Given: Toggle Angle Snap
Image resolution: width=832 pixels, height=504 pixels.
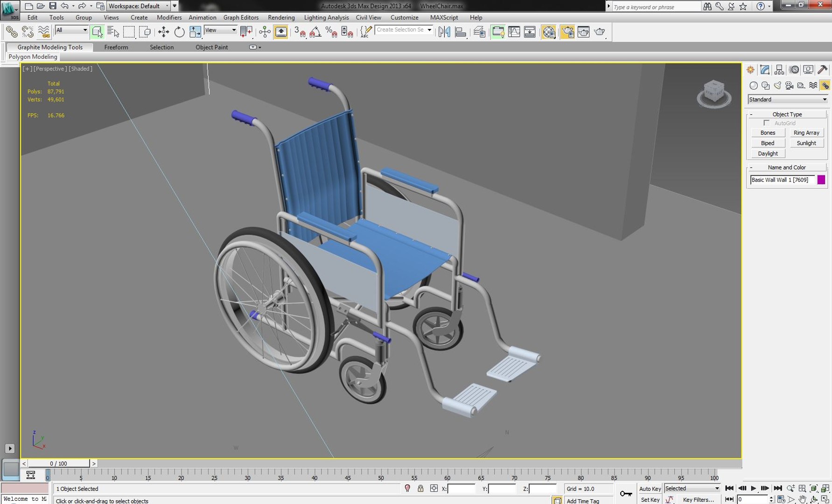Looking at the screenshot, I should click(x=315, y=32).
